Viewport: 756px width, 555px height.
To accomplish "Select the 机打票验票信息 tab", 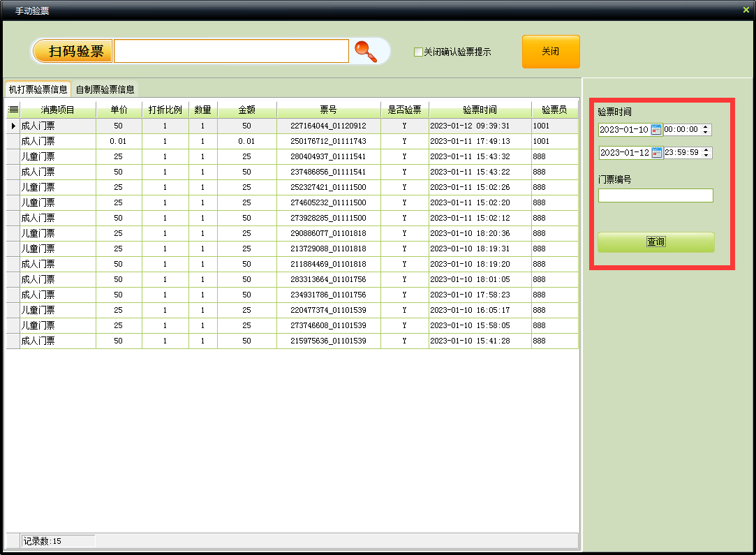I will pos(38,89).
